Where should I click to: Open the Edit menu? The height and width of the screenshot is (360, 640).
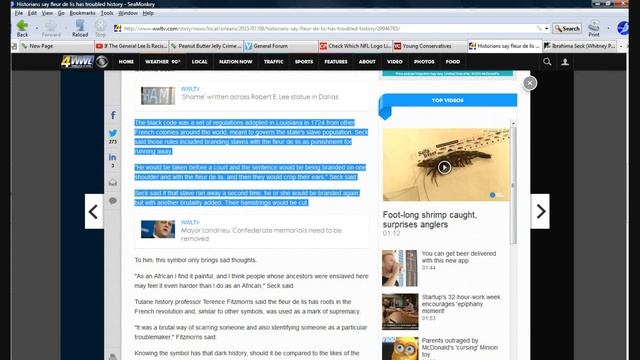pyautogui.click(x=32, y=13)
